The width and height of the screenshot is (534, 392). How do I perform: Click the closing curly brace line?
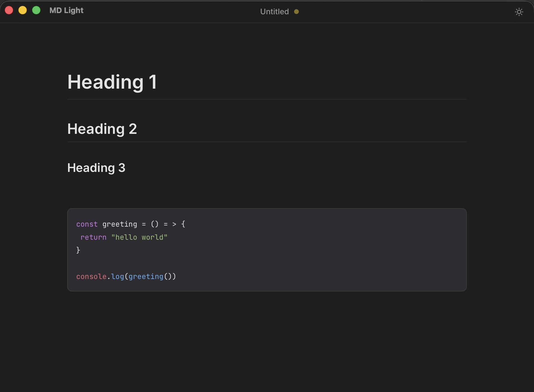(x=78, y=250)
